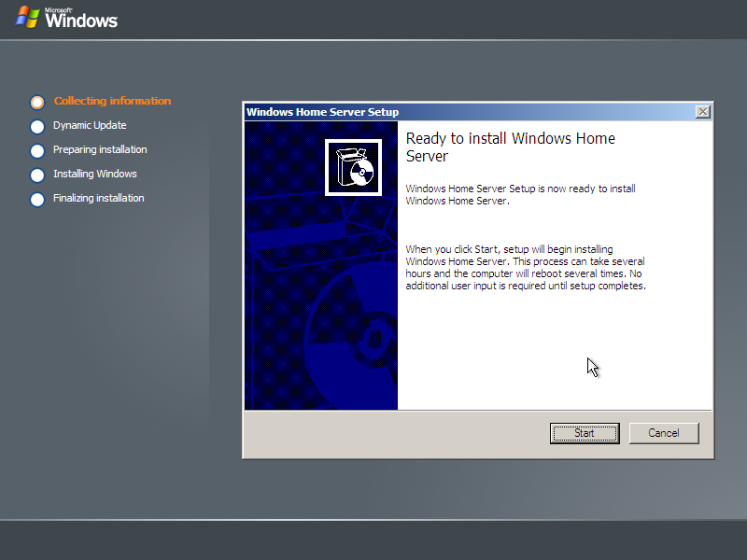Select the 'Installing Windows' step label
The image size is (747, 560).
(95, 174)
